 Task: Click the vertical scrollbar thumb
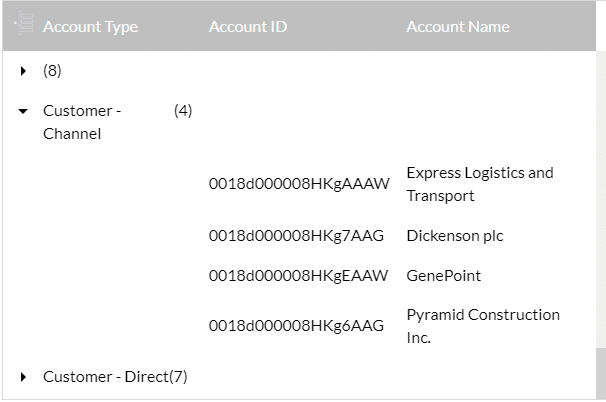coord(601,373)
